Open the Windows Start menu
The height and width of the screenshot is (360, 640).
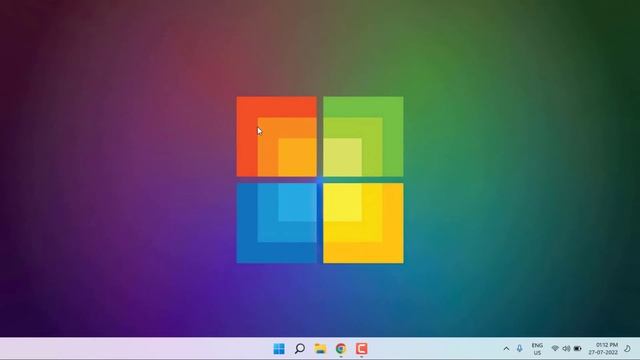[x=279, y=349]
